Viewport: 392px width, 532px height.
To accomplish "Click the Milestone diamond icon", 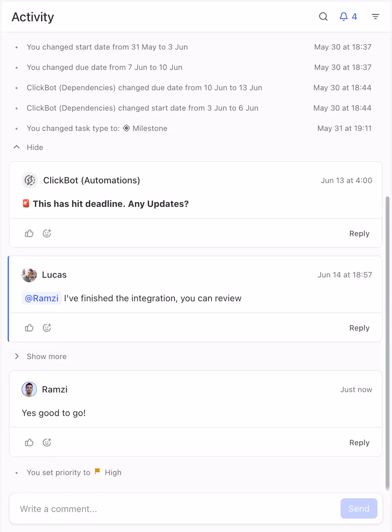I will coord(126,128).
